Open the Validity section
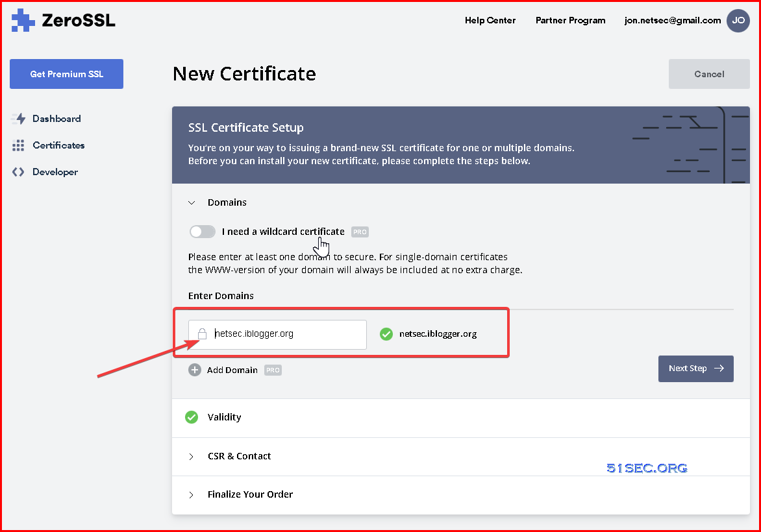Viewport: 761px width, 532px height. point(460,418)
